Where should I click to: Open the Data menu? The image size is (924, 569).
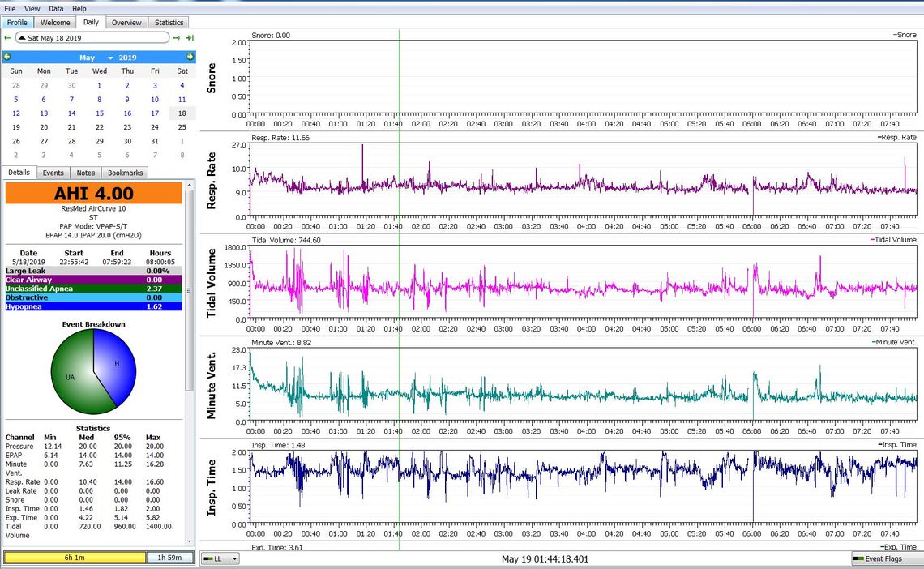(x=56, y=9)
